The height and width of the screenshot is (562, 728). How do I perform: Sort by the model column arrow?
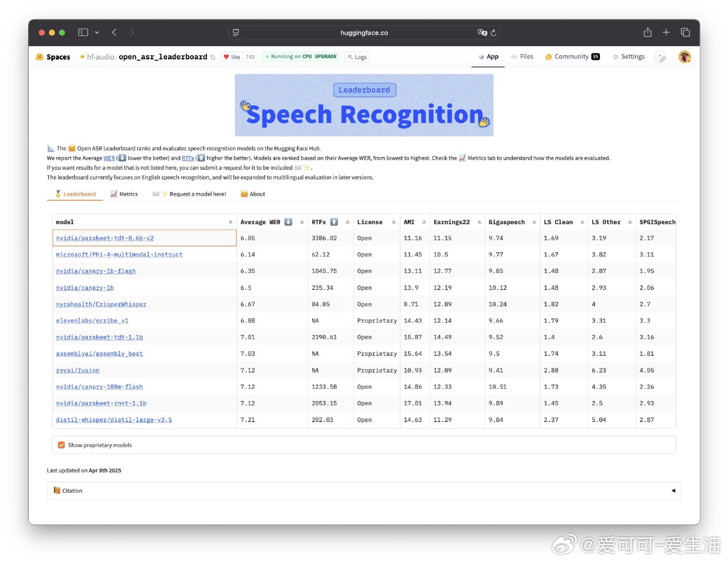click(x=231, y=222)
